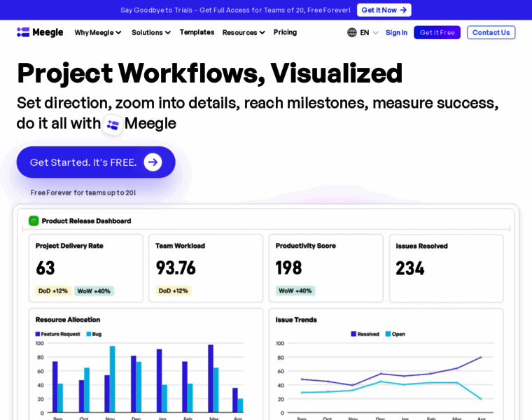
Task: Click the banner promo text
Action: click(x=235, y=10)
